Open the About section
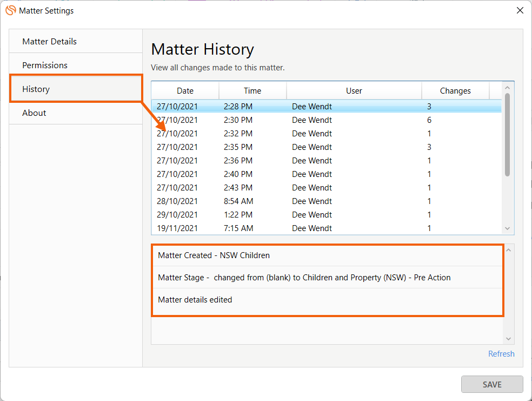This screenshot has width=532, height=401. [x=76, y=113]
